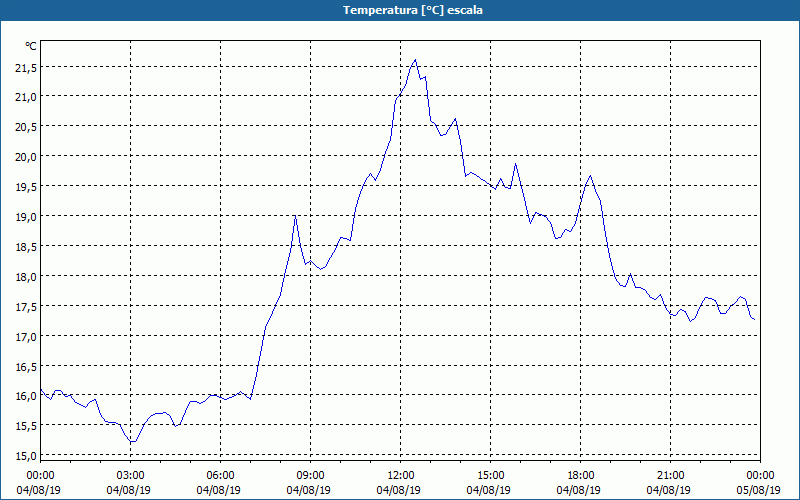
Task: Select the 15,5 y-axis label
Action: 26,426
